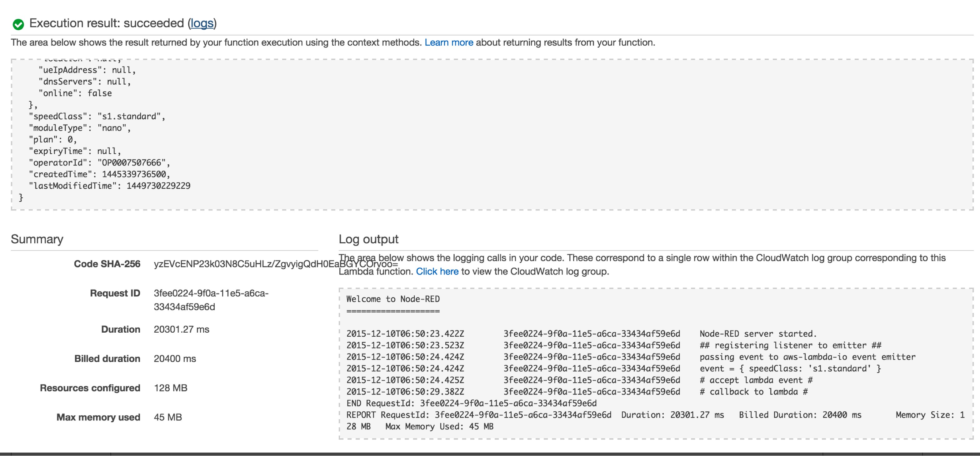Select the speedClass s1.standard line in JSON
The width and height of the screenshot is (980, 456).
click(97, 116)
